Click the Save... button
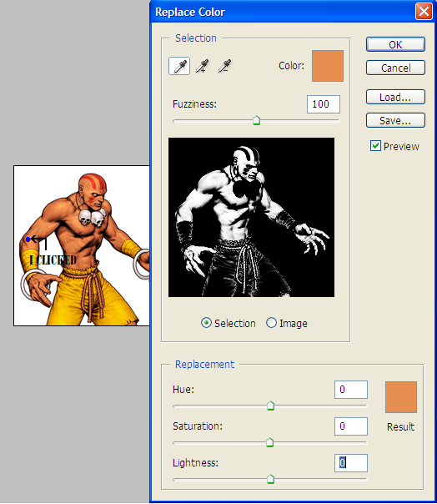Image resolution: width=437 pixels, height=504 pixels. (395, 120)
